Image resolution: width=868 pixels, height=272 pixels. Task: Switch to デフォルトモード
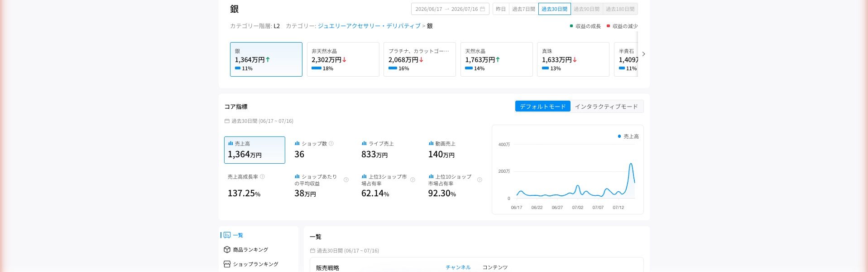543,107
